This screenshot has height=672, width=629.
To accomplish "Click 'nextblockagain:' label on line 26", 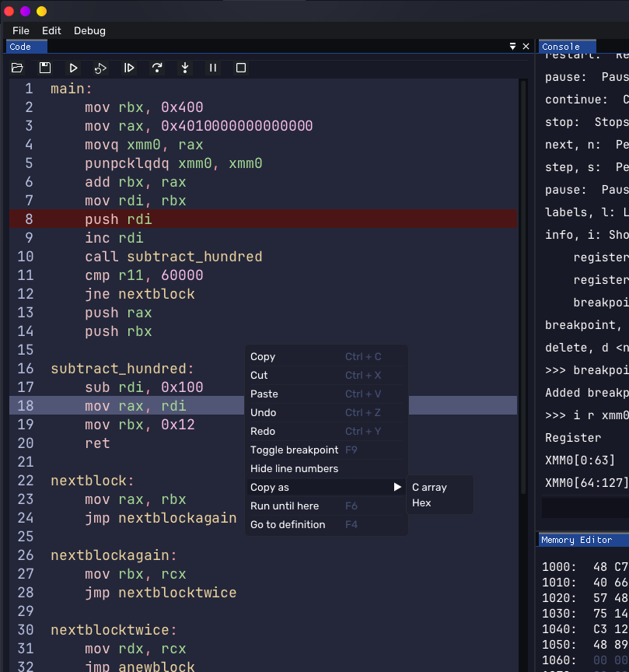I will pyautogui.click(x=114, y=555).
